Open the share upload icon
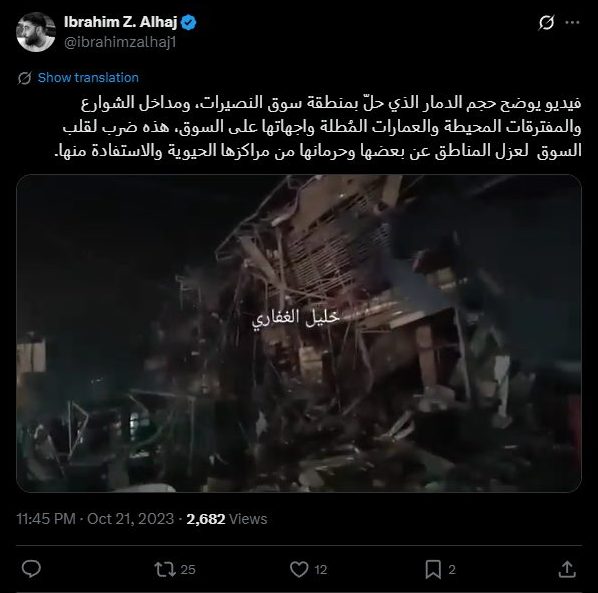The width and height of the screenshot is (598, 593). click(x=567, y=569)
